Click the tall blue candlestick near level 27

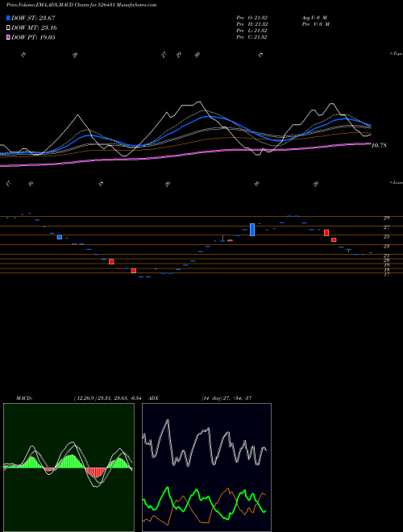point(252,230)
